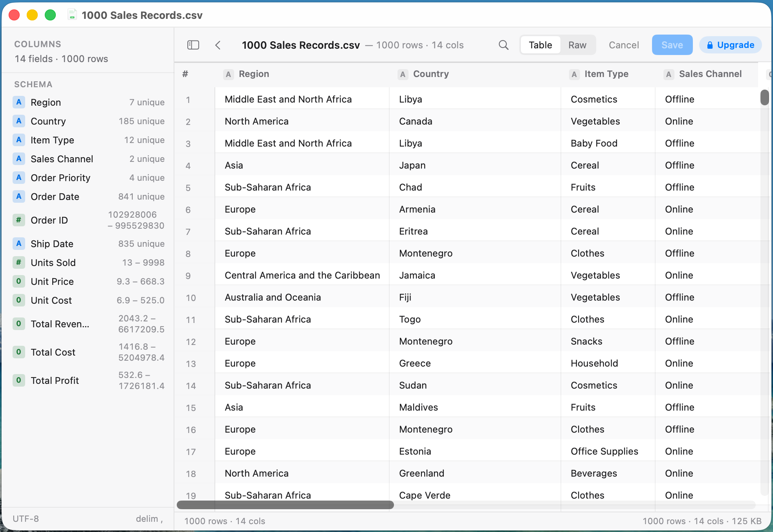Click the Cancel button
773x532 pixels.
624,45
